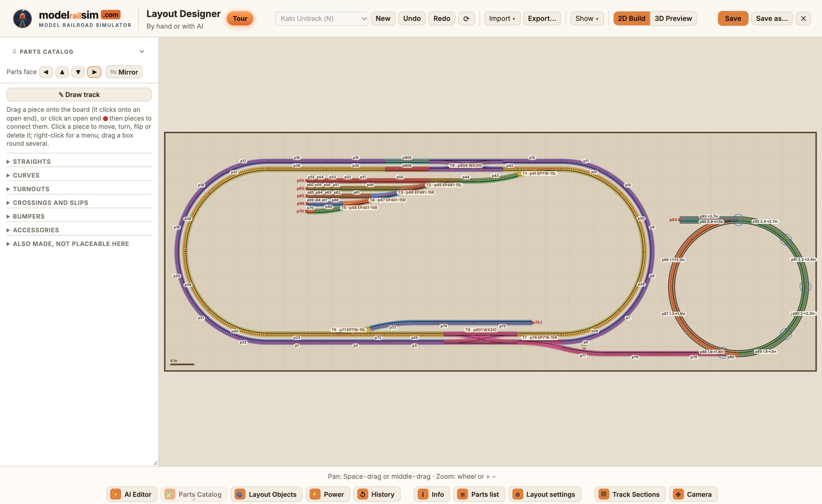The width and height of the screenshot is (822, 504).
Task: Open the Power panel
Action: point(328,494)
